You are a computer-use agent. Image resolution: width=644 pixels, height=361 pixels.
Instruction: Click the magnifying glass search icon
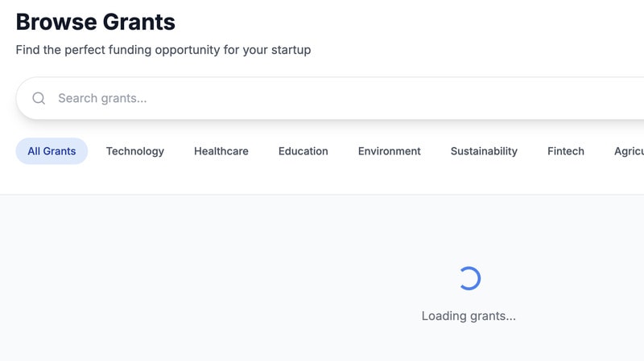coord(39,99)
